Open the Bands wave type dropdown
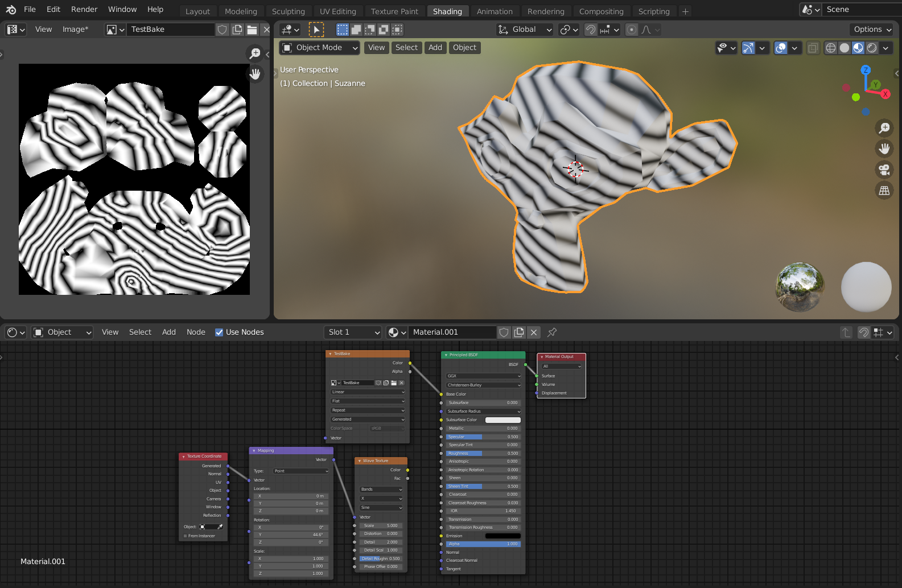This screenshot has height=588, width=902. 381,490
